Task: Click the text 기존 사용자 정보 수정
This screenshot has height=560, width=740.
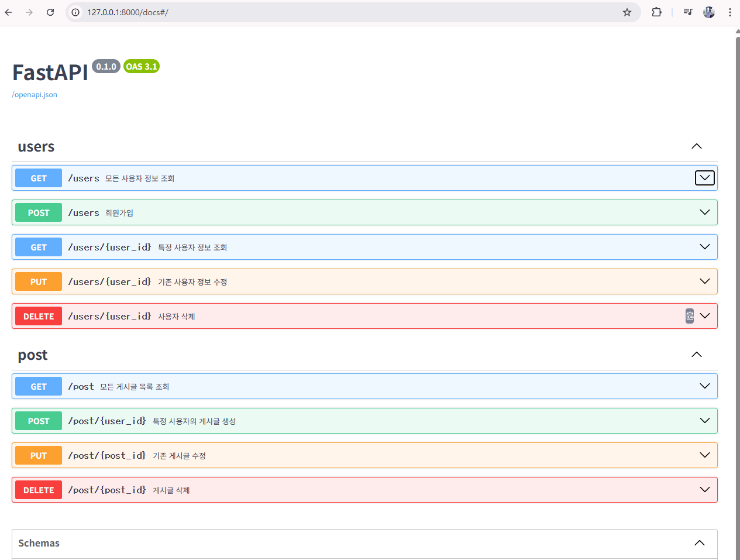Action: tap(192, 282)
